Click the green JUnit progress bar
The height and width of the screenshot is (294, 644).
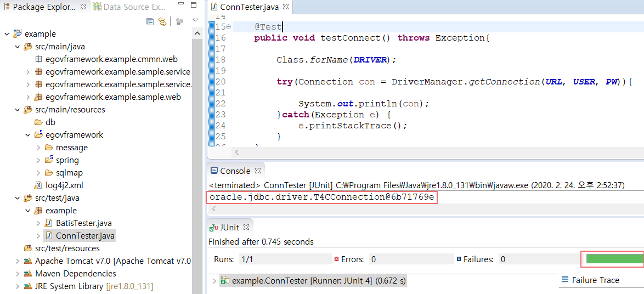pyautogui.click(x=614, y=259)
